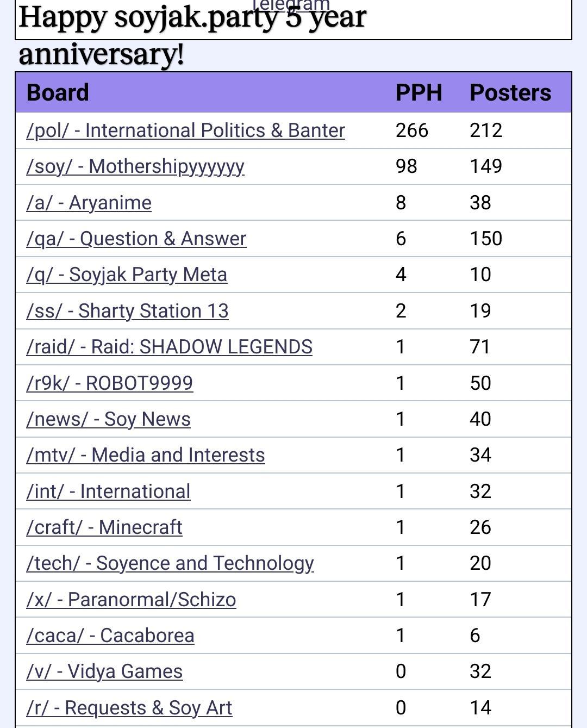Screen dimensions: 587x728
Task: Open the /mtv/ Media and Interests board
Action: click(x=145, y=455)
